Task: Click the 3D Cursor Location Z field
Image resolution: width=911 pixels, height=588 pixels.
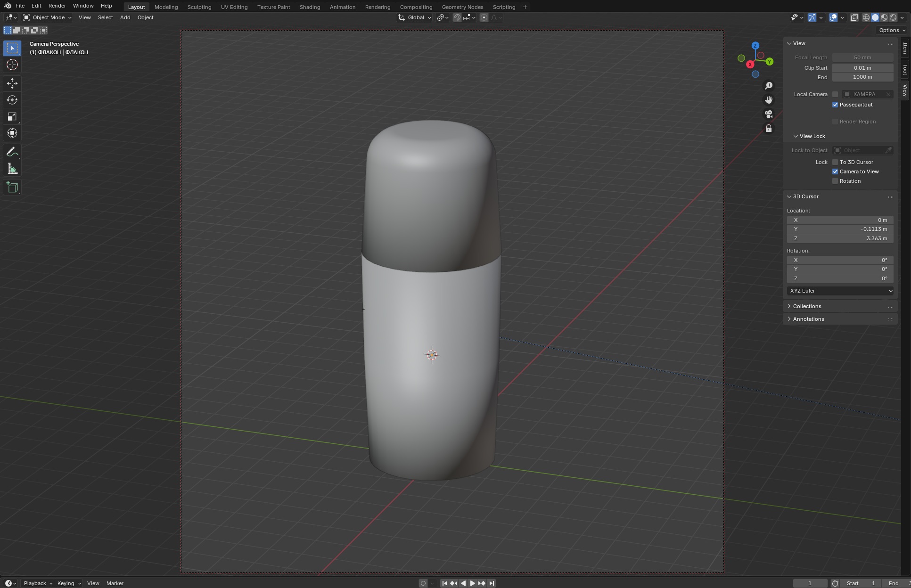Action: click(840, 238)
